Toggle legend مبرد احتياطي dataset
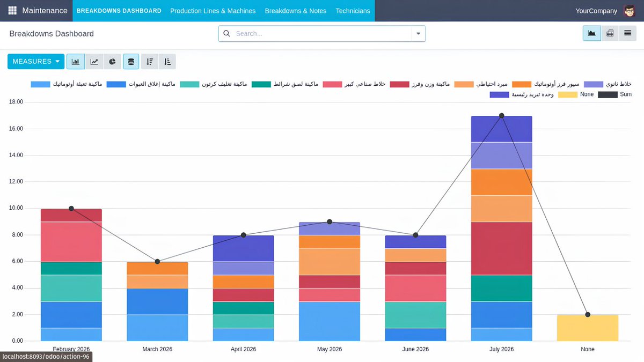This screenshot has height=362, width=644. click(481, 84)
